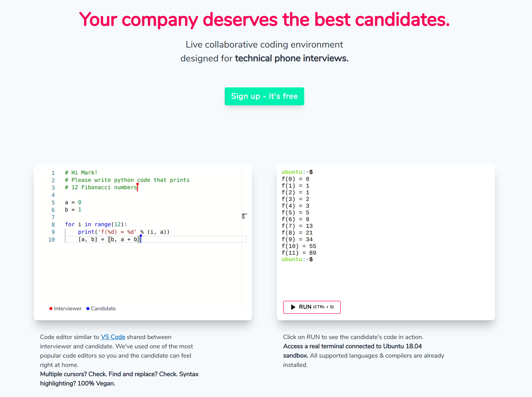532x397 pixels.
Task: Select line number 8 in the gutter
Action: (x=53, y=224)
